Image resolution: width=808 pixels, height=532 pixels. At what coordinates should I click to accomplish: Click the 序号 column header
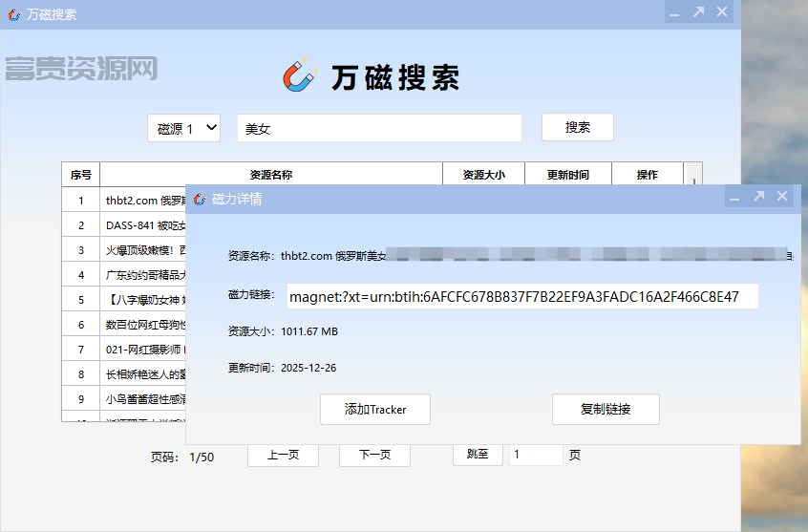(x=81, y=175)
